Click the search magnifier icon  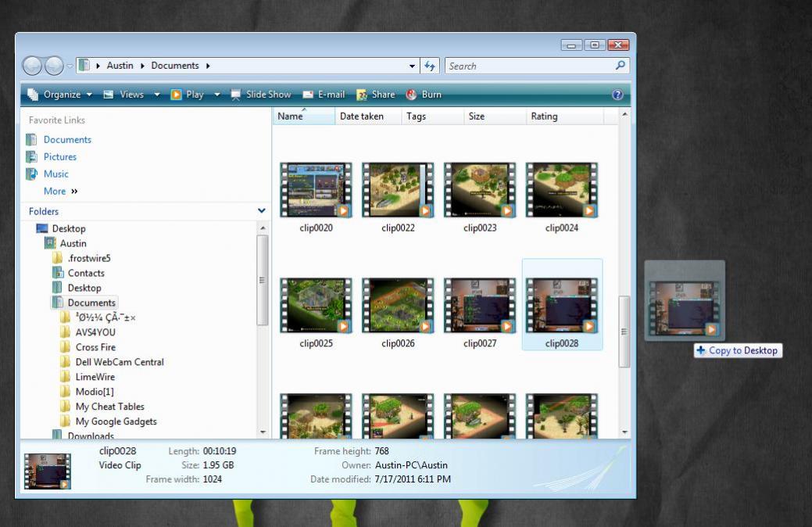[621, 66]
